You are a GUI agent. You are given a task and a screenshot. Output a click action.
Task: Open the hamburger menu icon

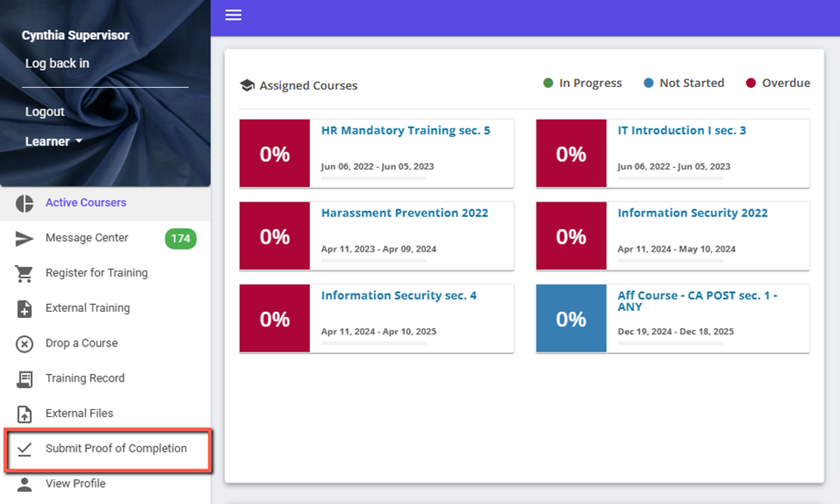pos(233,15)
